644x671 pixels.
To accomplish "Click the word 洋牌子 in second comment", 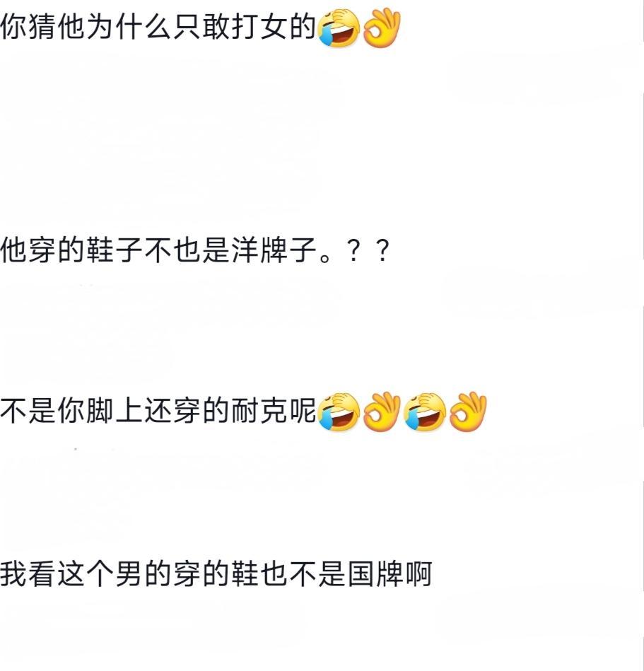I will (x=274, y=250).
